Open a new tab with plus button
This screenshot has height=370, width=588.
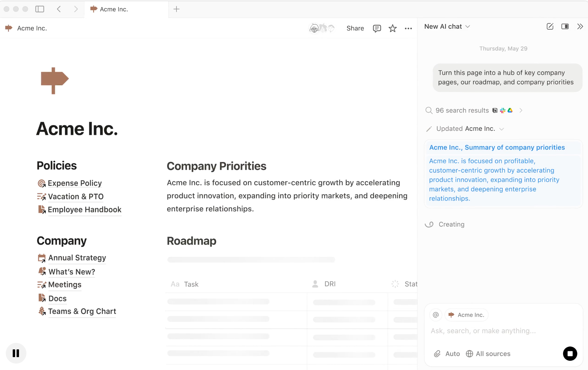[x=176, y=9]
